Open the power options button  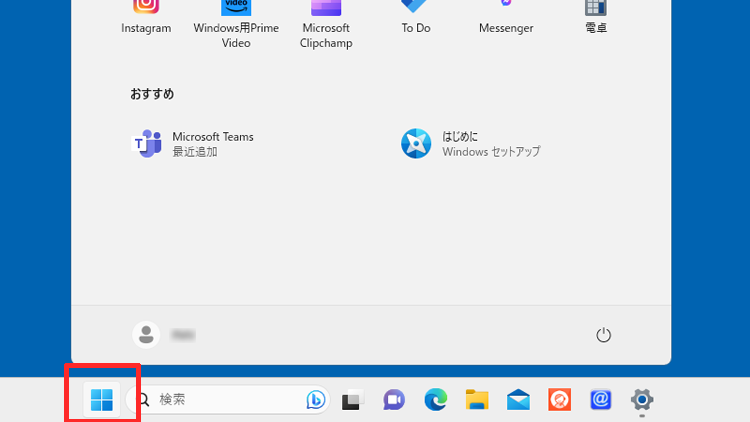coord(603,335)
